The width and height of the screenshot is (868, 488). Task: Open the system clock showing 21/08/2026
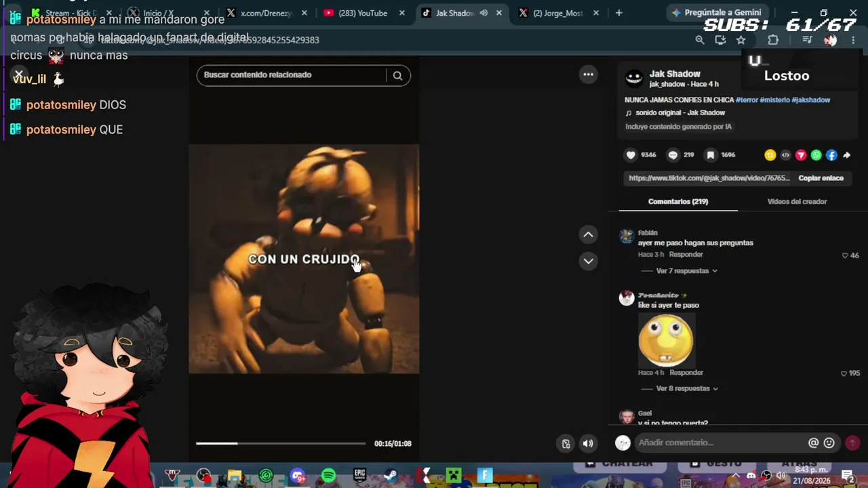pyautogui.click(x=812, y=475)
